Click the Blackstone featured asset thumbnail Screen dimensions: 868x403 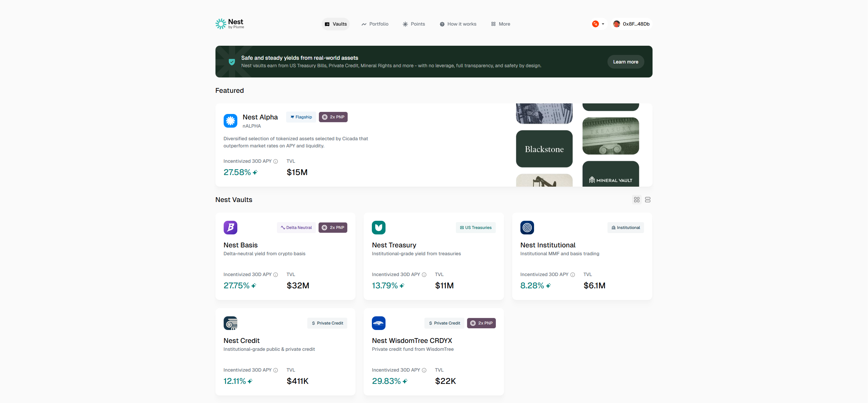[544, 149]
